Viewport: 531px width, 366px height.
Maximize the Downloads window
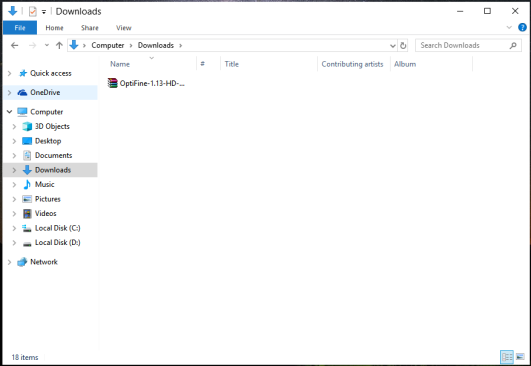coord(487,11)
